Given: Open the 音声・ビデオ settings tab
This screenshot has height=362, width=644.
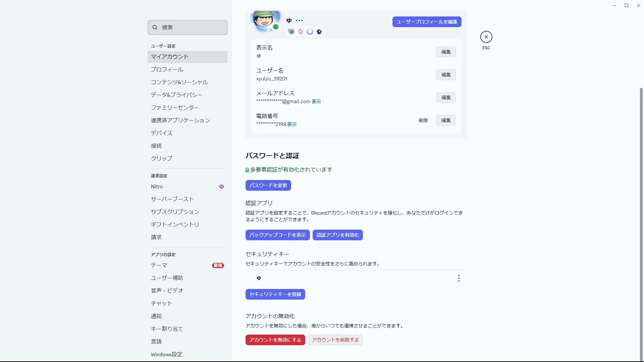Looking at the screenshot, I should tap(167, 291).
